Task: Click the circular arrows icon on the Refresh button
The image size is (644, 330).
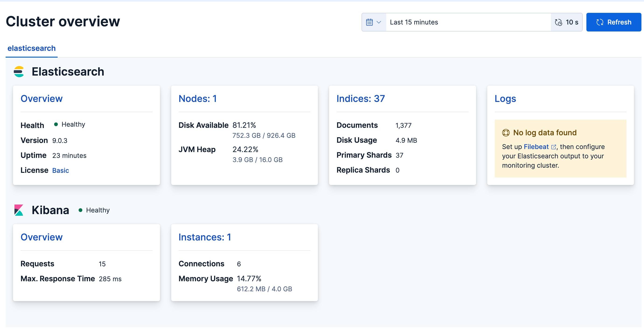Action: click(x=600, y=22)
